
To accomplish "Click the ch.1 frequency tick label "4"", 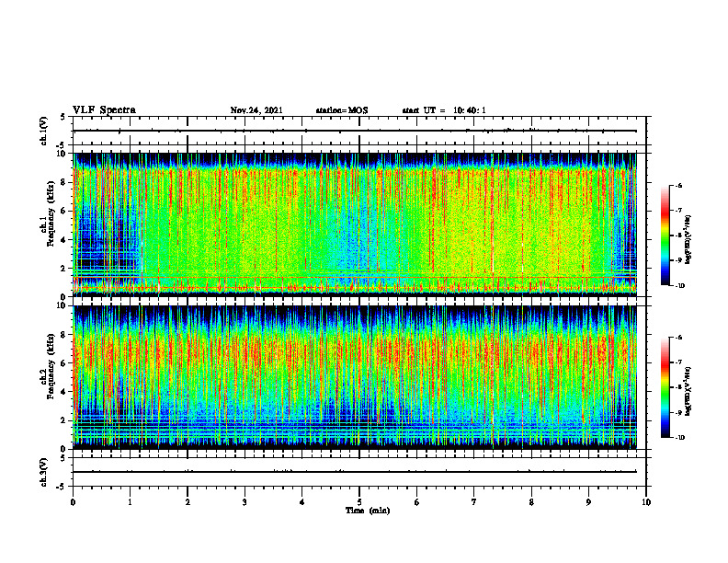I will (63, 240).
